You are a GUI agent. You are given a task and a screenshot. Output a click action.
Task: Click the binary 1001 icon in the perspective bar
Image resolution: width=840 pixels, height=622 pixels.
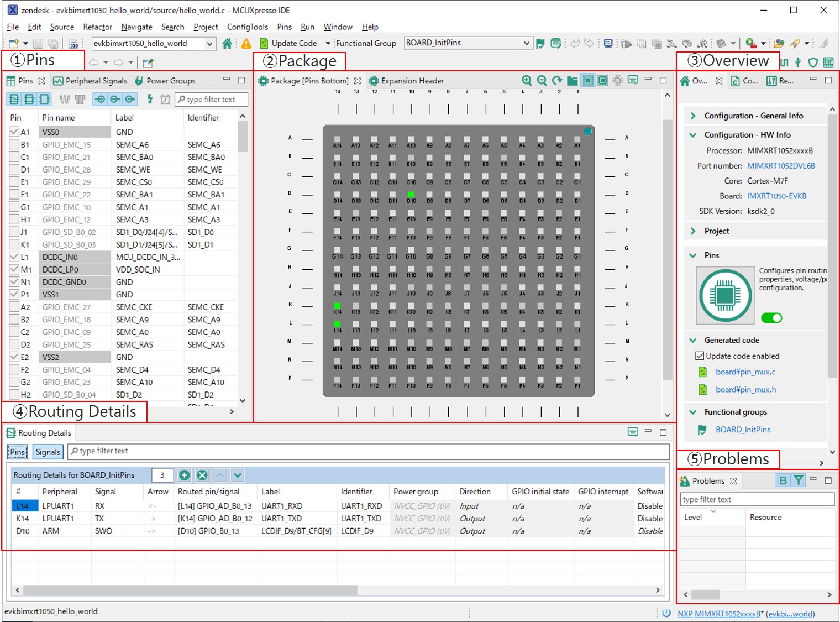tap(828, 62)
